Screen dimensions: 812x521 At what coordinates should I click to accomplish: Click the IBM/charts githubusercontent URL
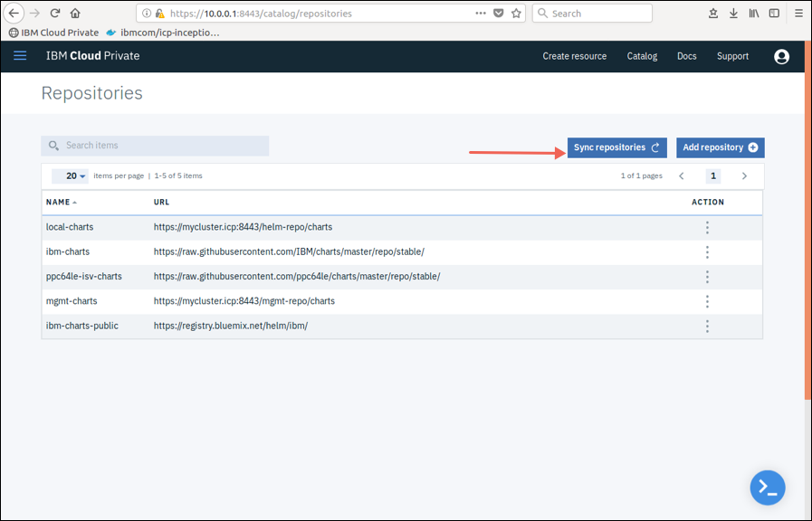pos(289,252)
